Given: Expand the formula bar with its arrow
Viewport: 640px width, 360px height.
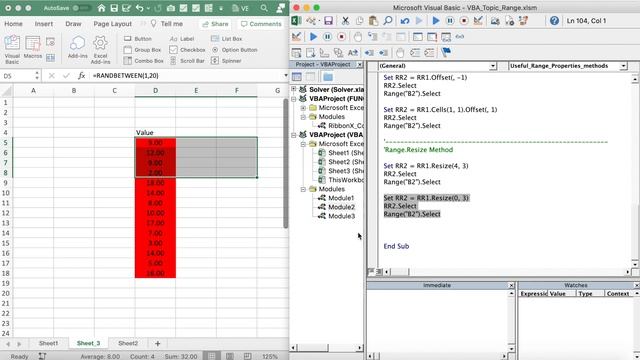Looking at the screenshot, I should click(x=285, y=76).
